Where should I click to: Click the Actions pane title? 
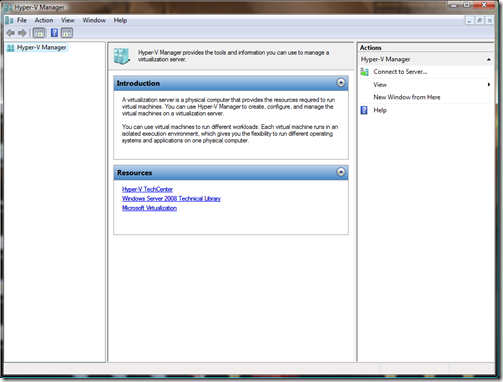click(x=370, y=48)
